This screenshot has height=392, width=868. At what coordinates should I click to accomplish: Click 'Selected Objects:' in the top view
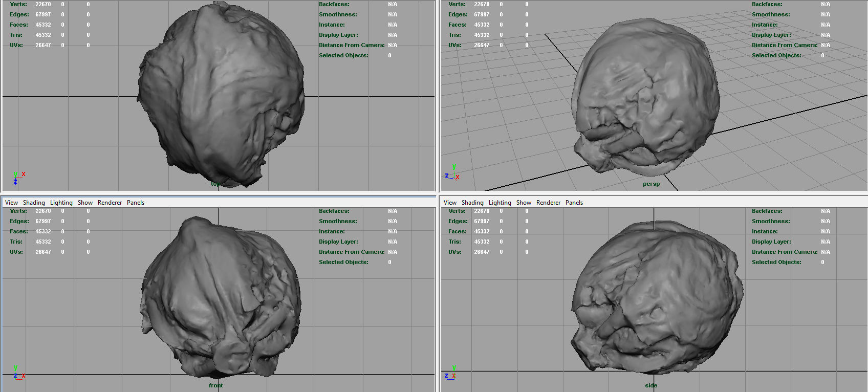[x=343, y=55]
